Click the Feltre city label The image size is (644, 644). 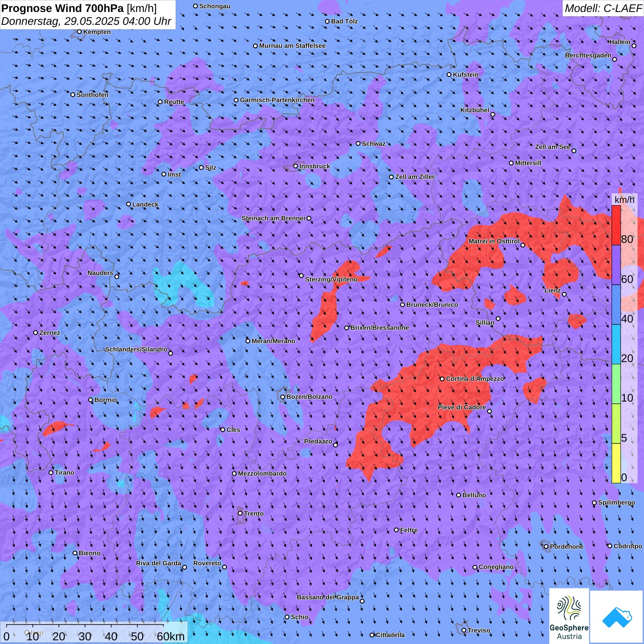408,530
